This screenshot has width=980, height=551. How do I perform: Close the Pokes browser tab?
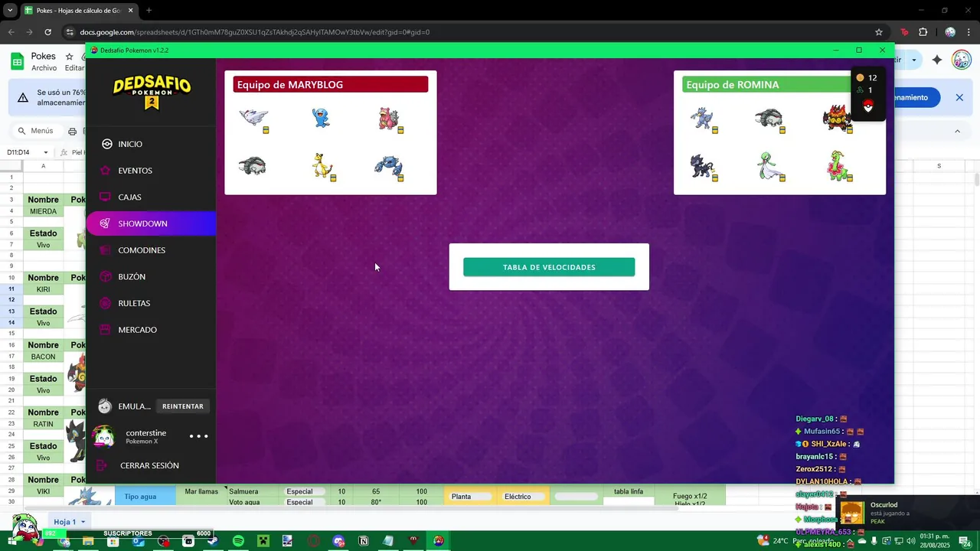(x=131, y=11)
